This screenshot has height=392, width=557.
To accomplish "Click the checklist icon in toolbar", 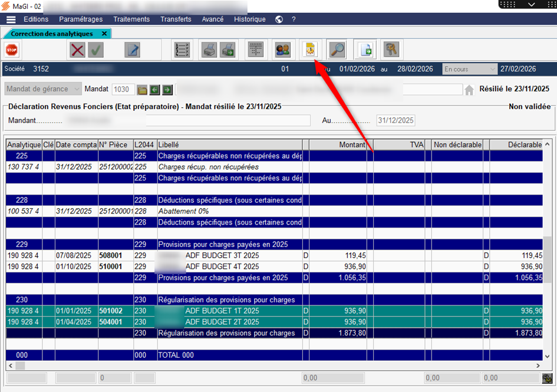I will point(182,50).
